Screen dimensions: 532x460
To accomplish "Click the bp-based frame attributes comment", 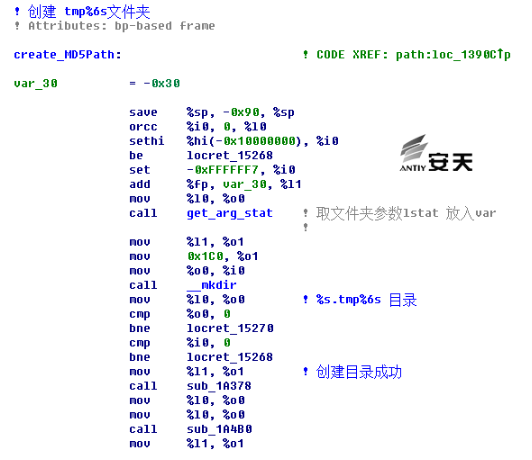I will (121, 26).
